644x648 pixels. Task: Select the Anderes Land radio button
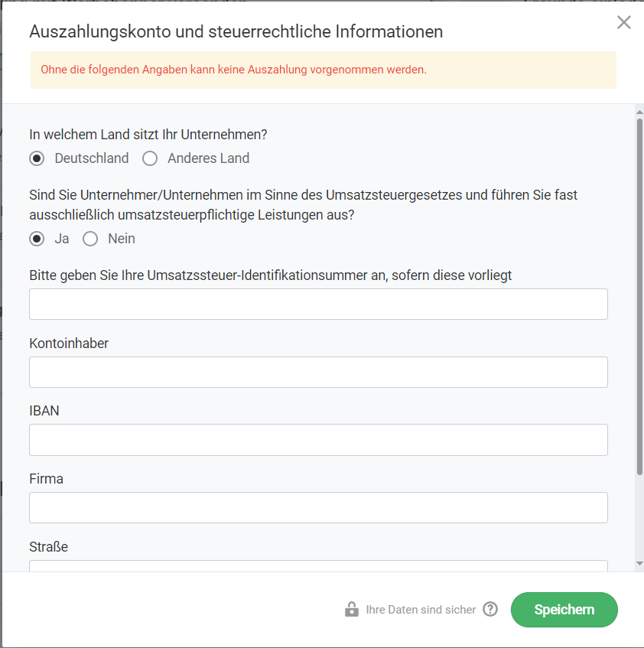(x=150, y=158)
